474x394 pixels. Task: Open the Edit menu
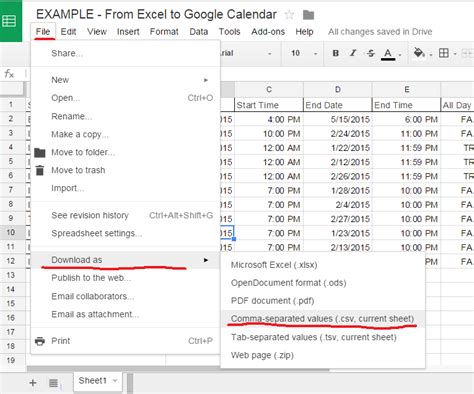tap(68, 32)
